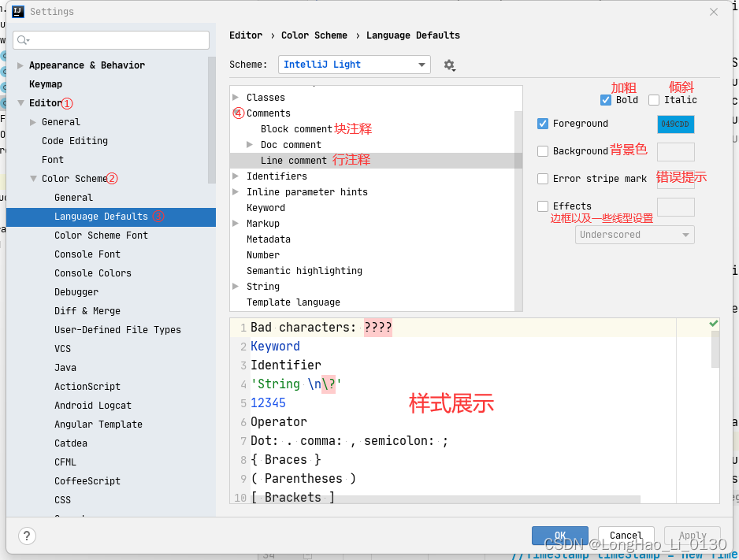Click the scheme settings gear icon

449,65
